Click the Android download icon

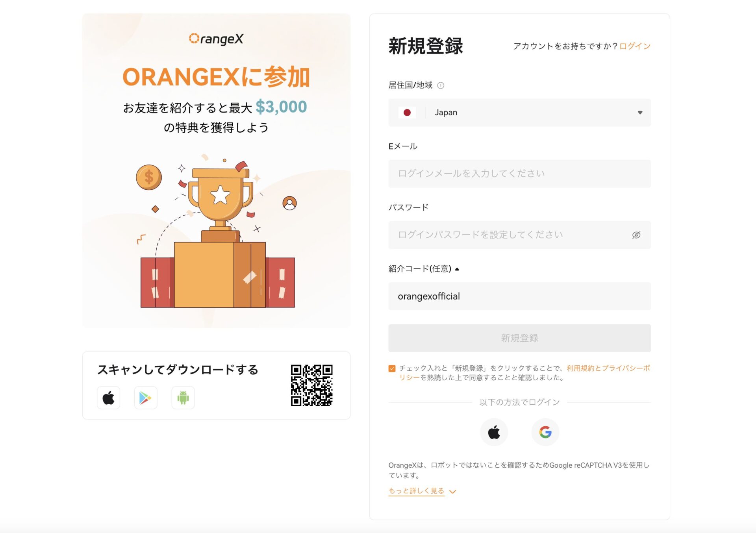tap(182, 398)
